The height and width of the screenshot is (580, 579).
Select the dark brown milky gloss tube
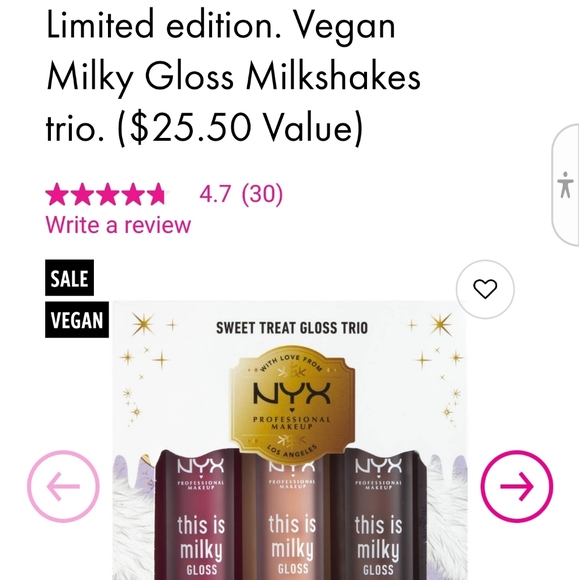click(x=379, y=515)
